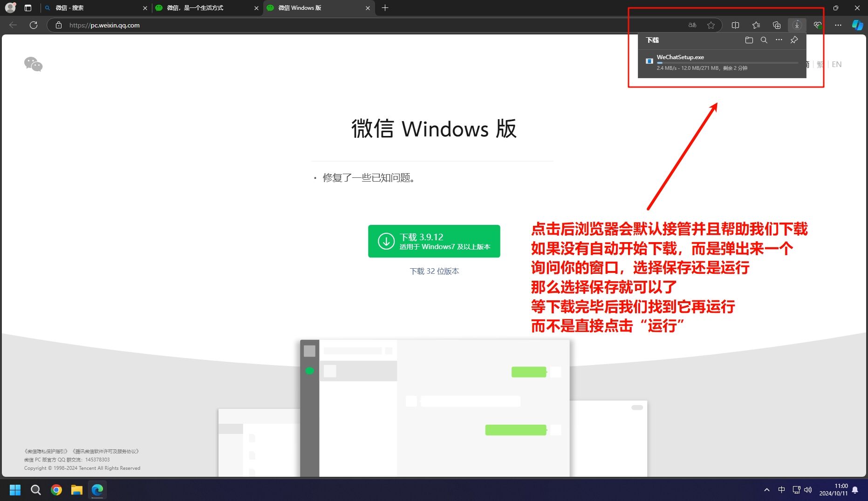Open the tab actions menu
The height and width of the screenshot is (501, 868).
tap(28, 8)
